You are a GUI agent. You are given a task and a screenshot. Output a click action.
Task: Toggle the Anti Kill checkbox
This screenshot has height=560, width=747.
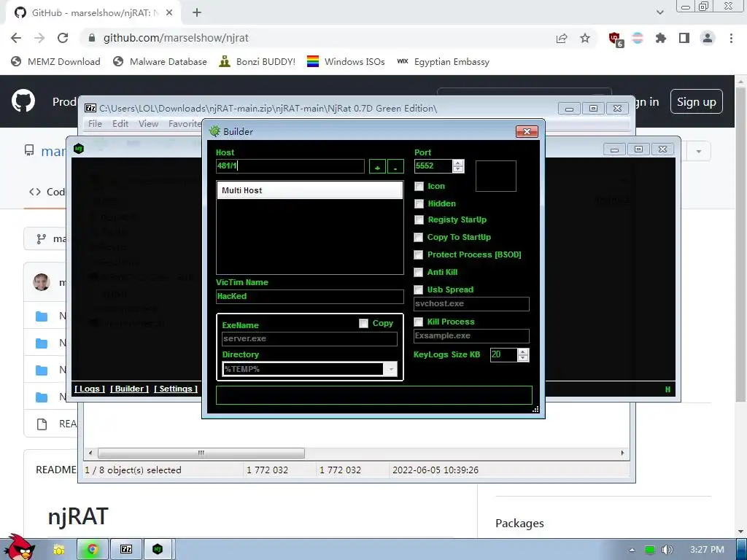pos(418,273)
